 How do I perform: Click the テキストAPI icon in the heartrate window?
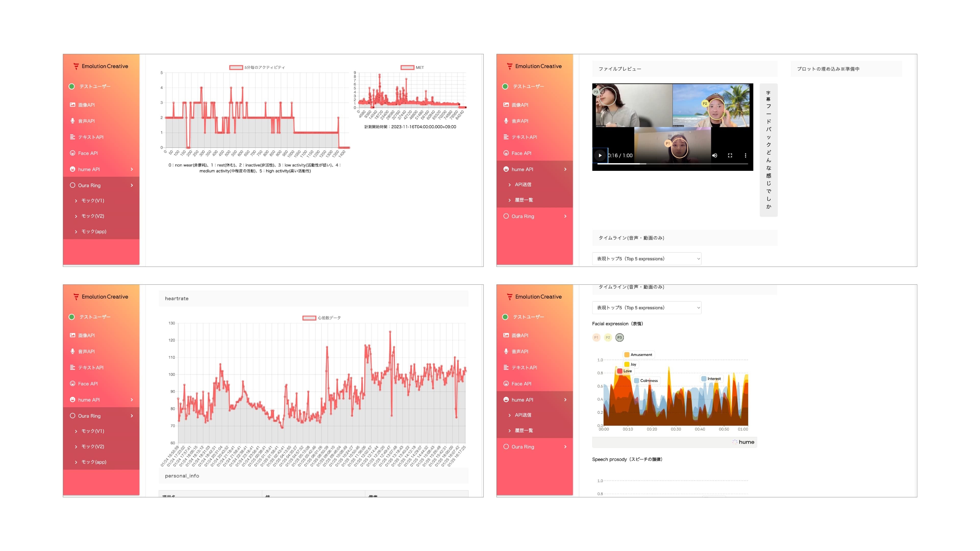72,367
